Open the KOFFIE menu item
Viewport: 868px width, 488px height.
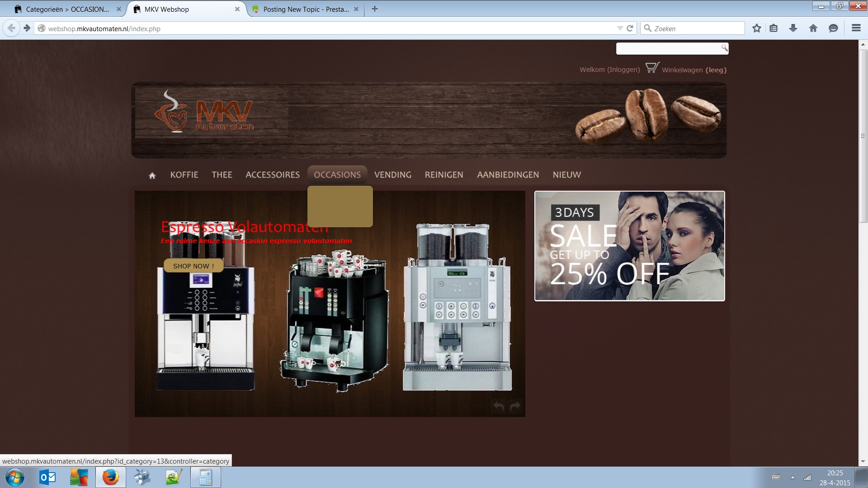coord(184,175)
